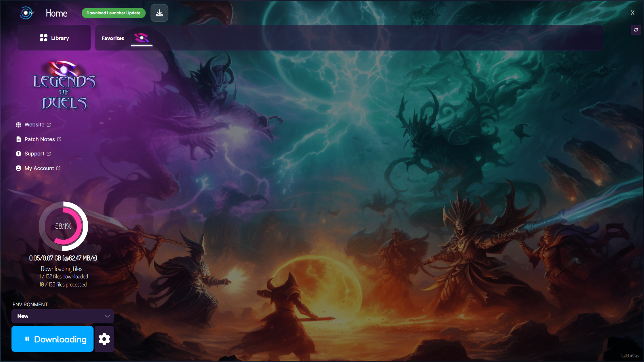Click the document icon beside Patch Notes
Screen dimensions: 644x362
18,139
